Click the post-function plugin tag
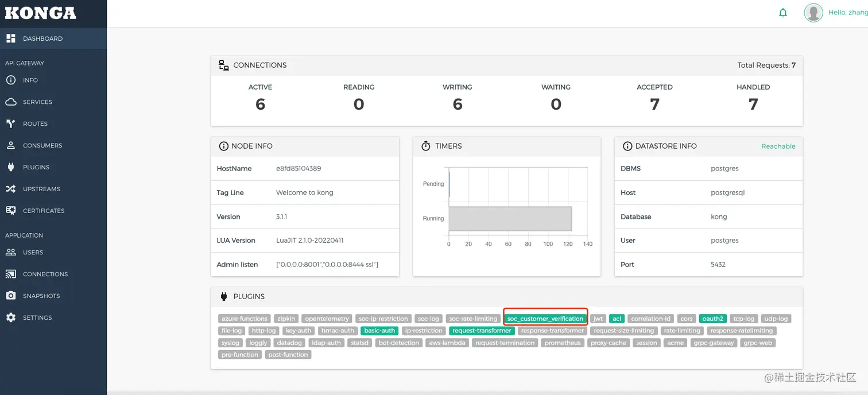This screenshot has width=868, height=395. pos(288,355)
